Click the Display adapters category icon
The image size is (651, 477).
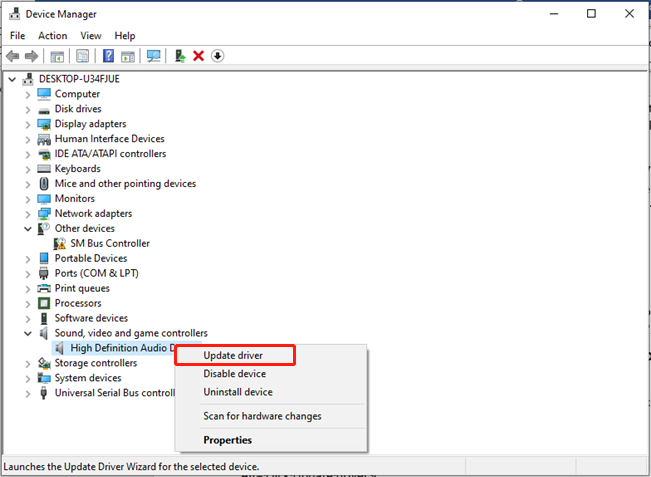pyautogui.click(x=44, y=124)
